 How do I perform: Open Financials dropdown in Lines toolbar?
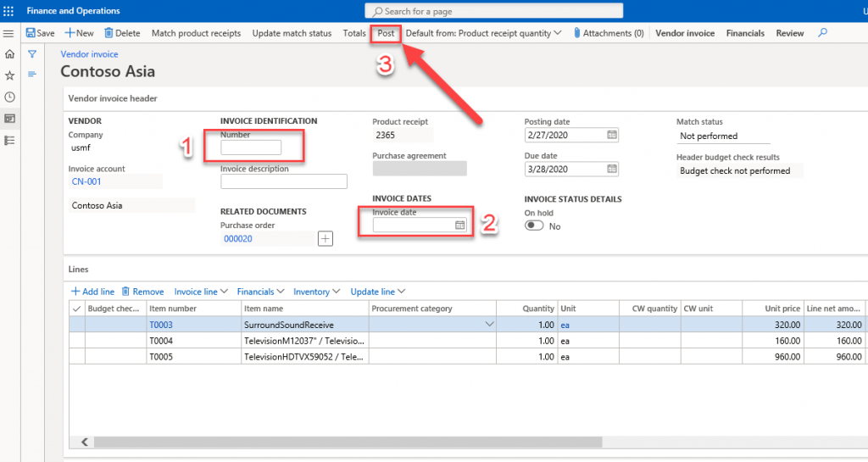click(x=260, y=292)
